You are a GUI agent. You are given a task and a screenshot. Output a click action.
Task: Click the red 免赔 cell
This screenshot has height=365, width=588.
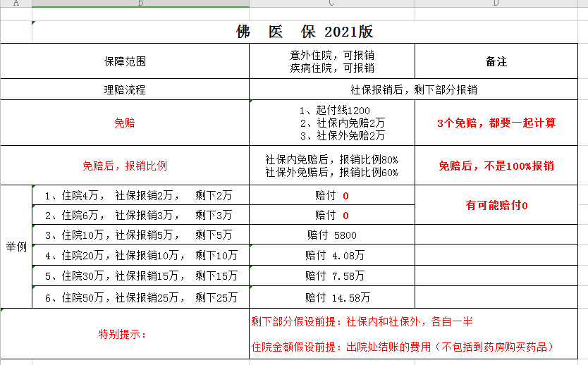(x=125, y=123)
